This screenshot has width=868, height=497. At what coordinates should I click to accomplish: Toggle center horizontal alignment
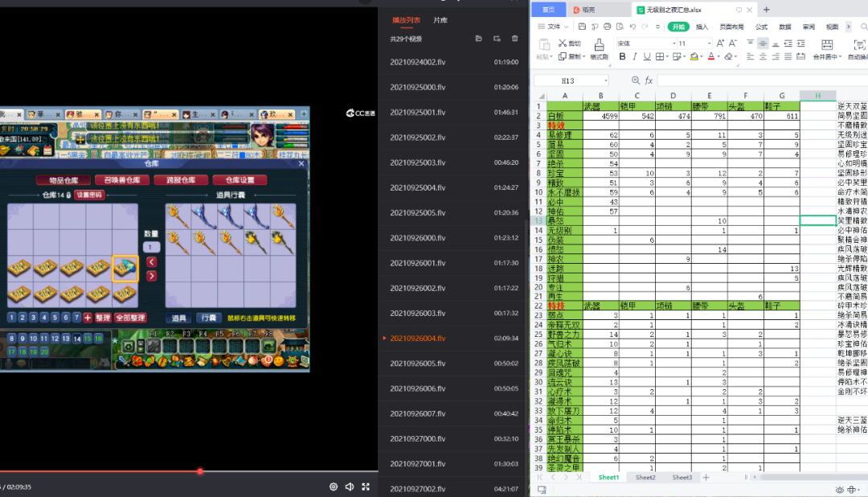(763, 57)
